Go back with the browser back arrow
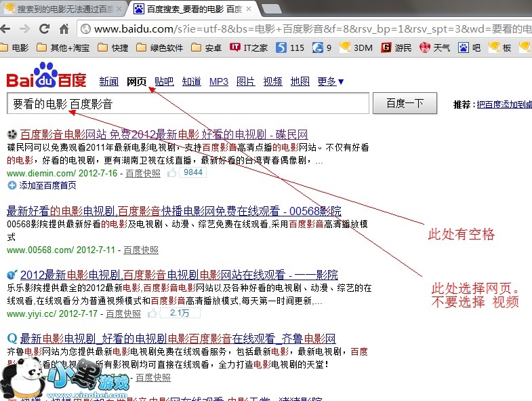 pos(5,29)
